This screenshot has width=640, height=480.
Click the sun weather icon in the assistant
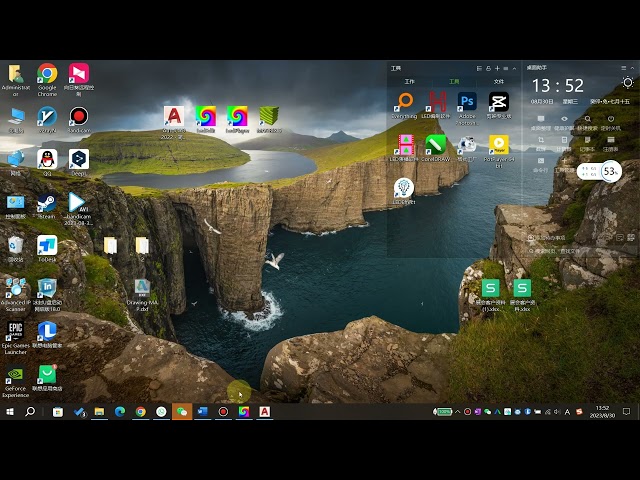point(628,83)
